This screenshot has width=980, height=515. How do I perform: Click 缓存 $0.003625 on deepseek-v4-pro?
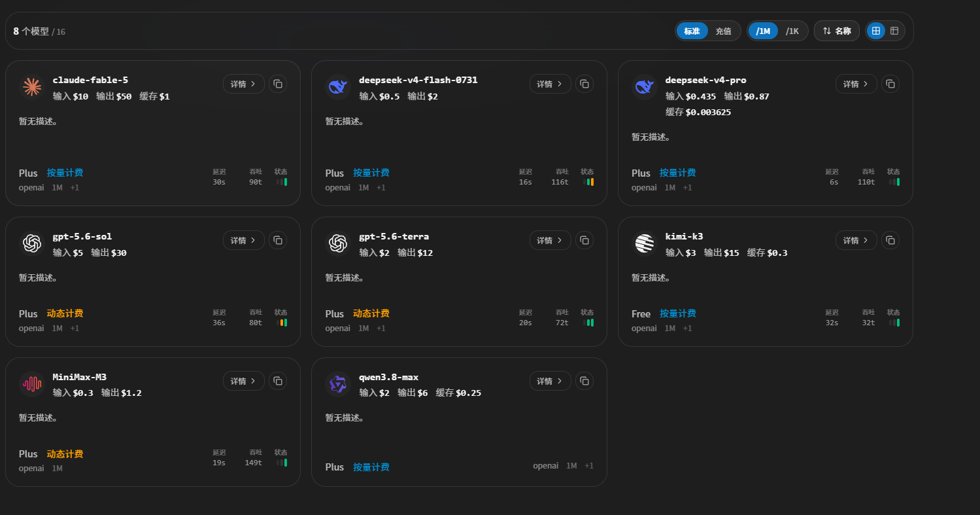pos(698,112)
